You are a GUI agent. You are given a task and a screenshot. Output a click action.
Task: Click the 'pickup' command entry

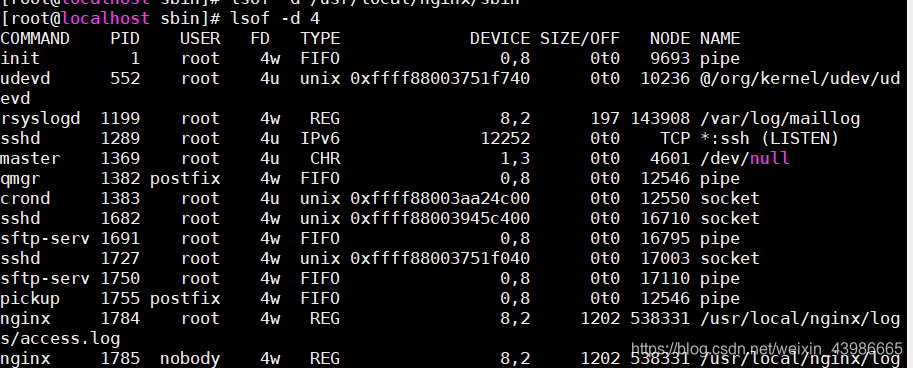pos(30,299)
